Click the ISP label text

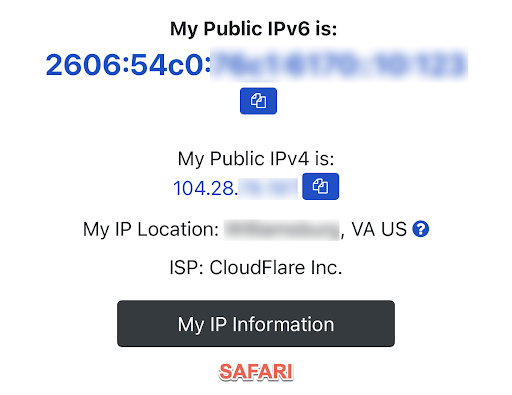(x=186, y=268)
